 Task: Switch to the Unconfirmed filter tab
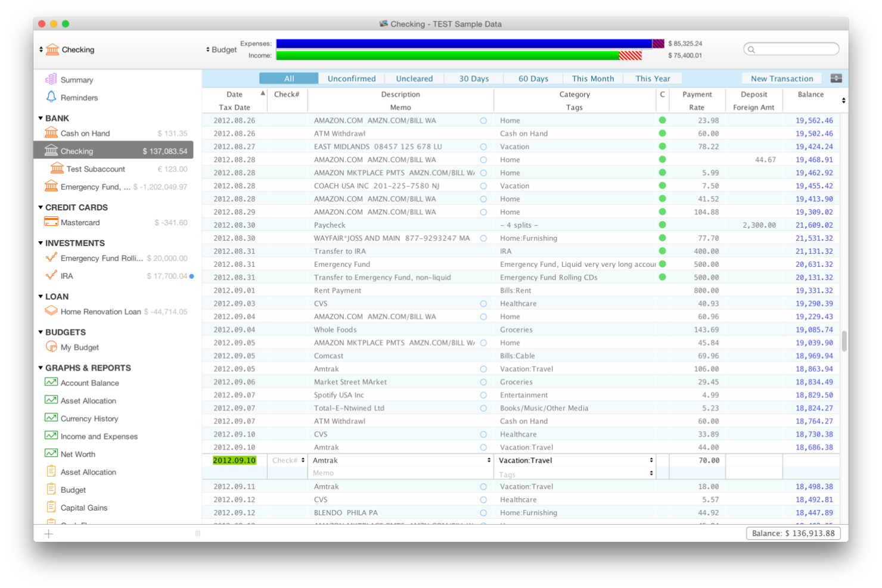[351, 78]
